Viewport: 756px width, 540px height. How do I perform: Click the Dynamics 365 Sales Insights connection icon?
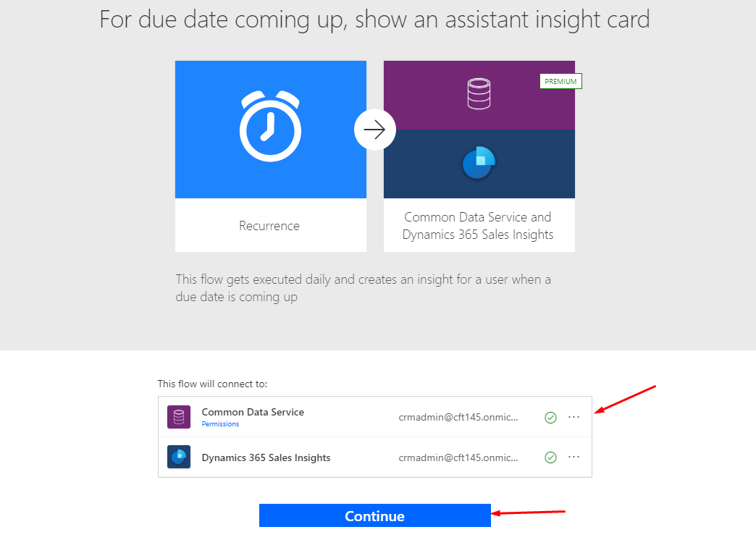pyautogui.click(x=178, y=457)
